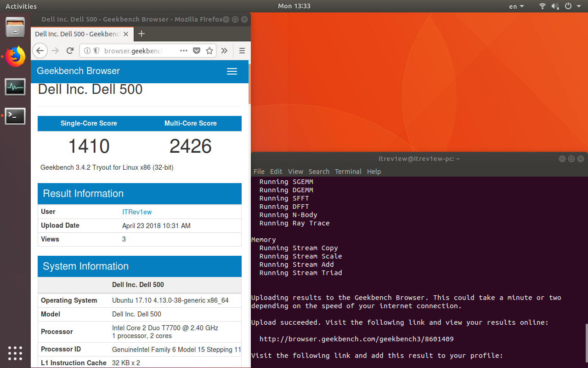Open terminal Help menu
588x368 pixels.
tap(374, 171)
